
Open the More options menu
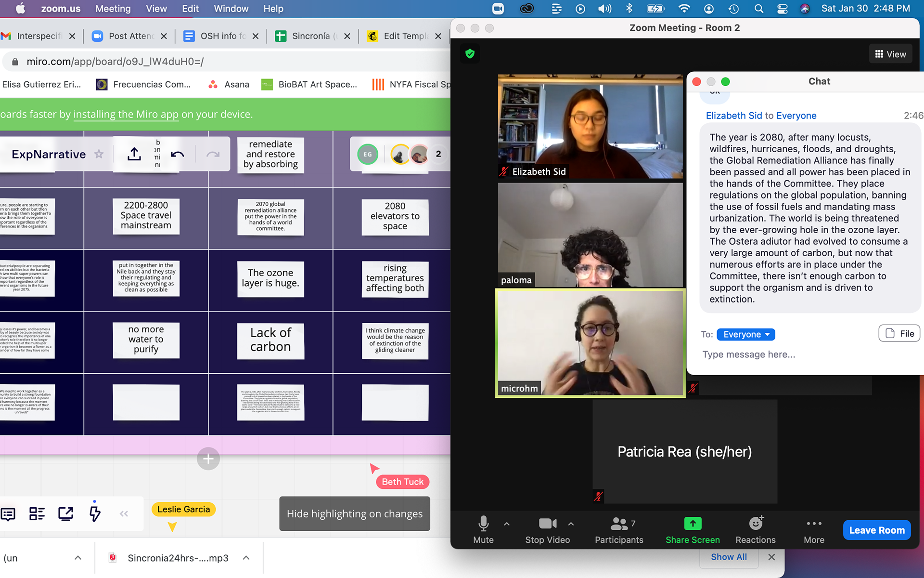pos(814,530)
